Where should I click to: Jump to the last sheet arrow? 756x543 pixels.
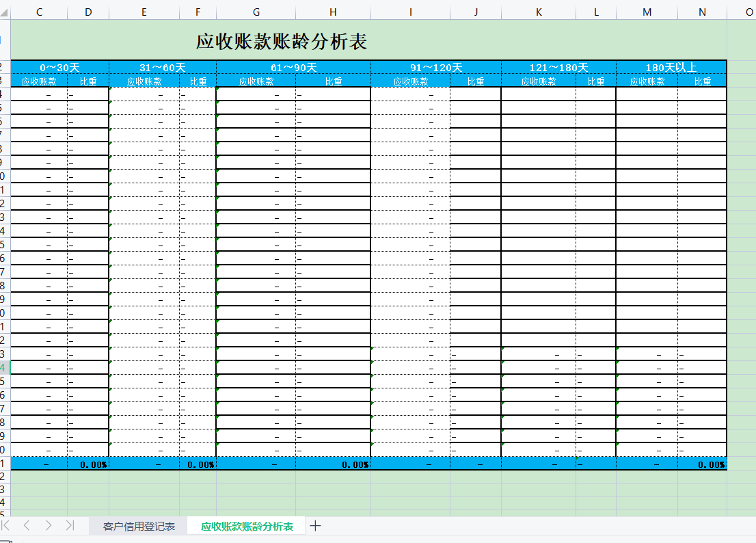70,525
